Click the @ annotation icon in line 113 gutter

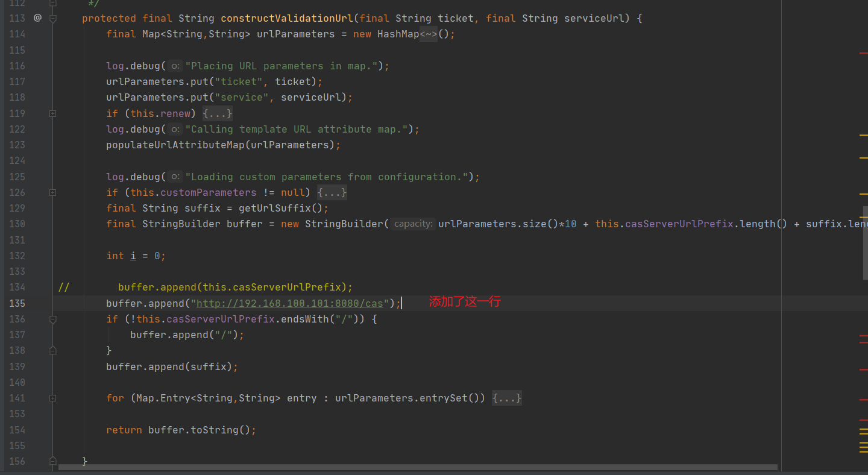[37, 18]
